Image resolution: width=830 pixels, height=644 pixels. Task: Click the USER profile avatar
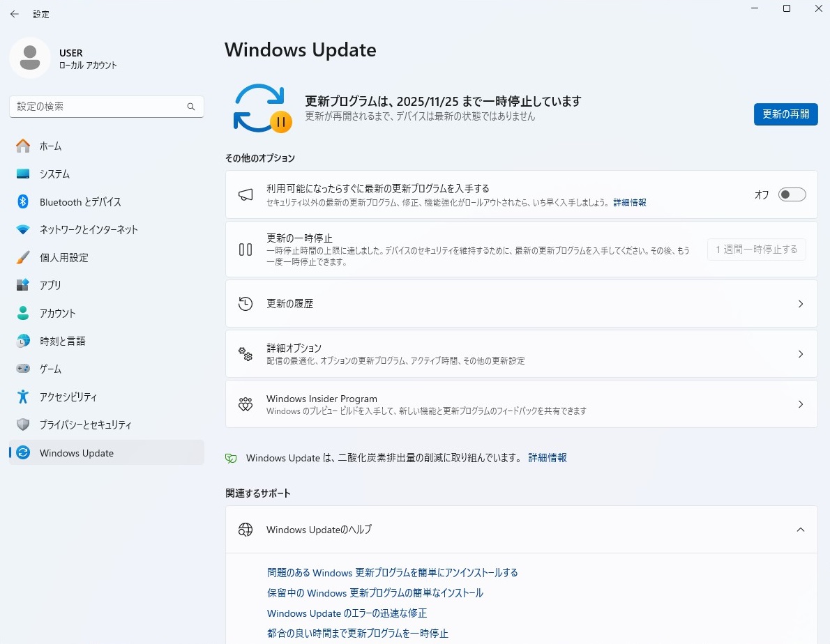29,58
